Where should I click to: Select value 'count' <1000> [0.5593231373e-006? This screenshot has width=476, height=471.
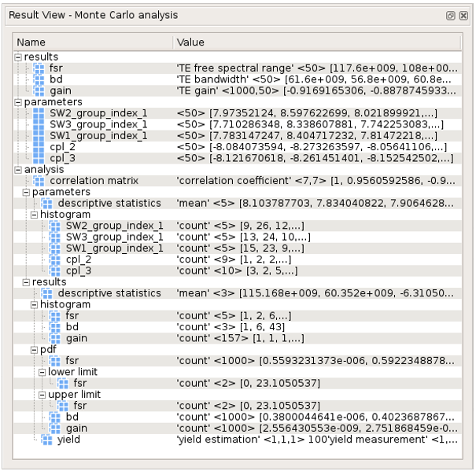pyautogui.click(x=315, y=361)
